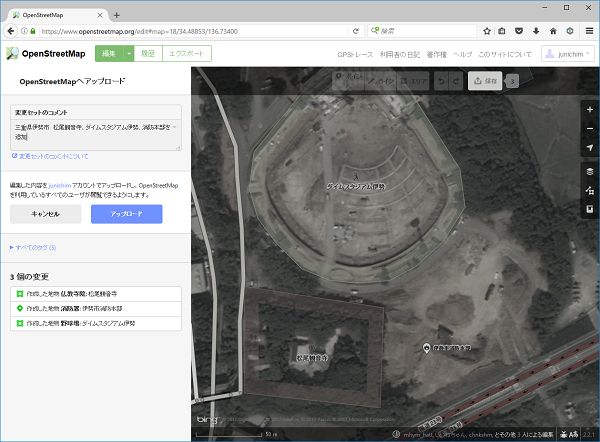Click the bookmark star icon
The width and height of the screenshot is (600, 442).
tap(487, 31)
